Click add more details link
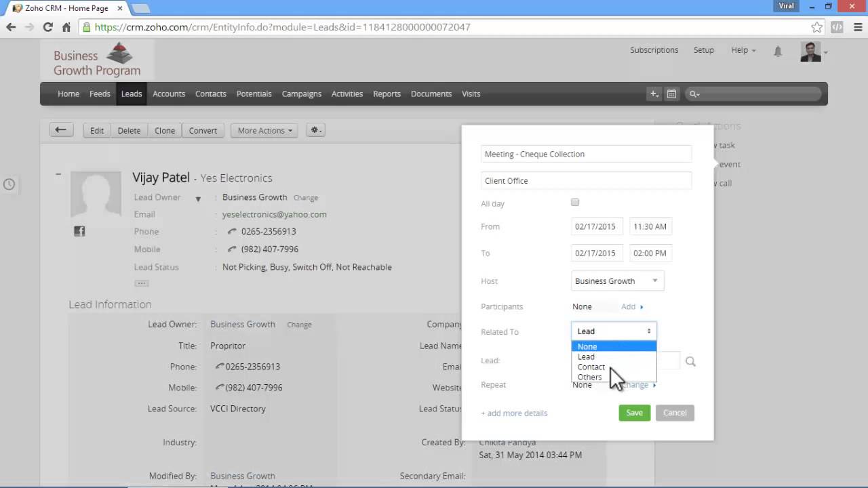This screenshot has height=488, width=868. tap(514, 413)
